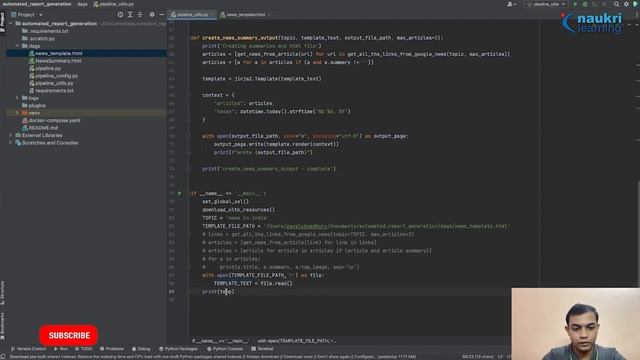Fold the create_news_summary_output function
This screenshot has height=360, width=640.
click(x=189, y=38)
